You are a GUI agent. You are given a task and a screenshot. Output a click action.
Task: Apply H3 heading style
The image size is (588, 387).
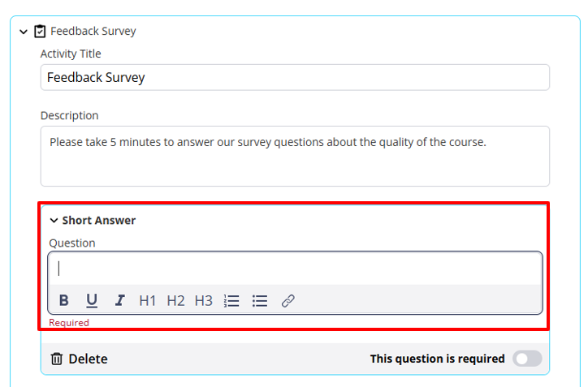[204, 300]
